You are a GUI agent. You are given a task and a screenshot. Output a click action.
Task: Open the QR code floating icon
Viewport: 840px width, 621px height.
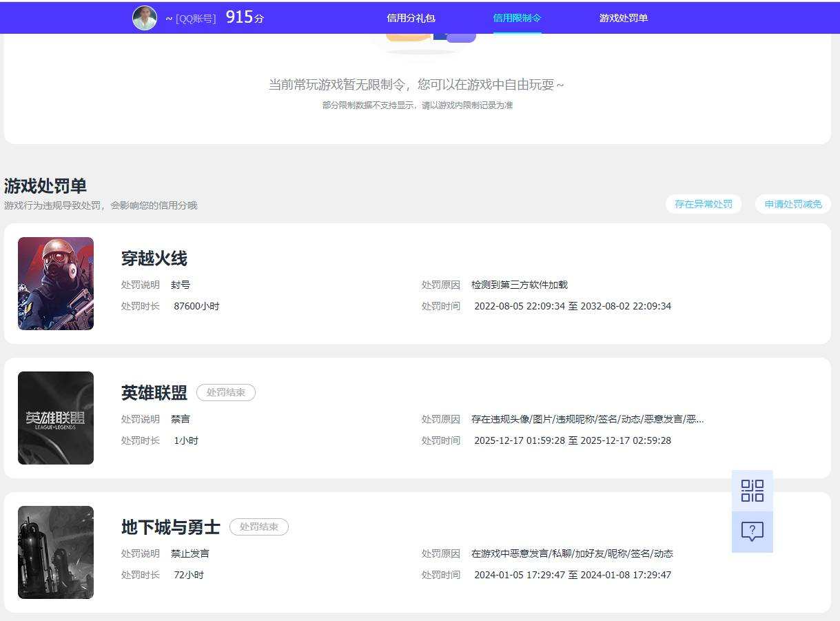752,491
